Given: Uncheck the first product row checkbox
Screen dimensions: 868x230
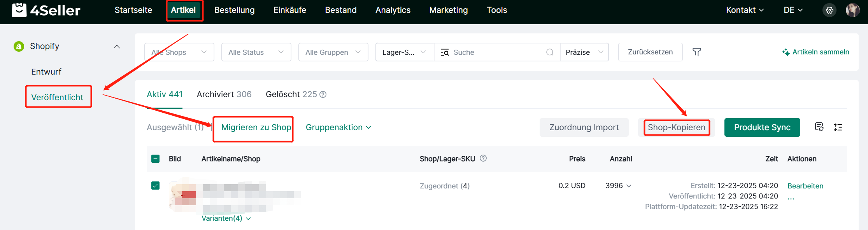Looking at the screenshot, I should pyautogui.click(x=155, y=186).
